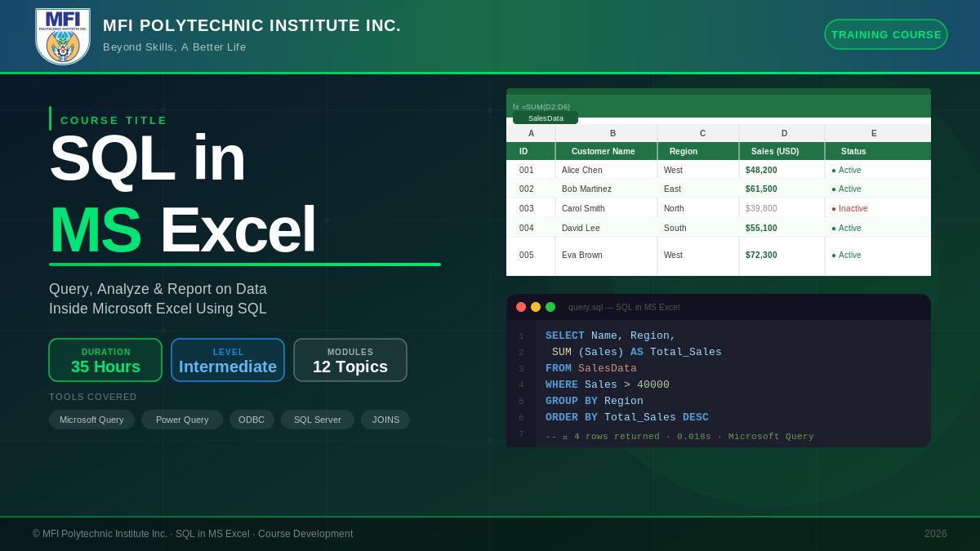Click the 4 rows returned result comment
The width and height of the screenshot is (980, 551).
click(679, 437)
